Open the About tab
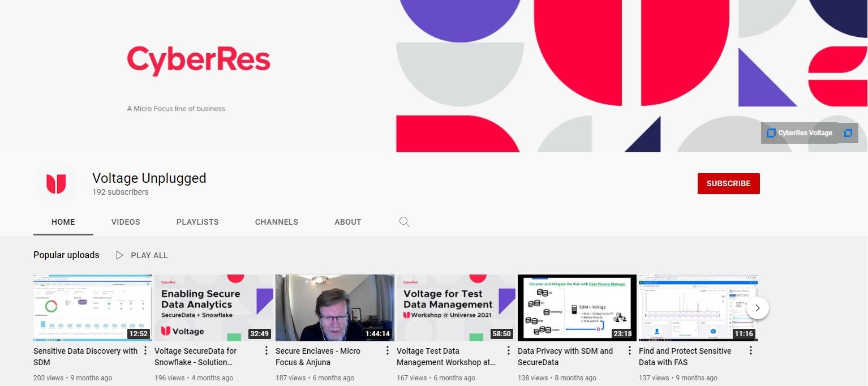 (x=347, y=222)
